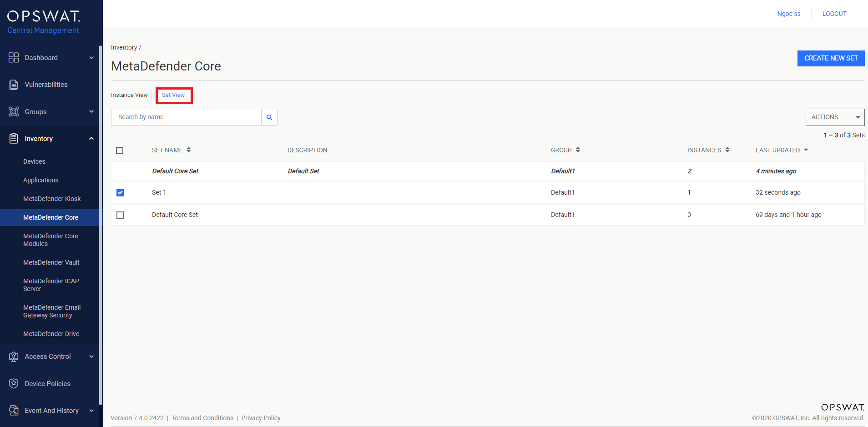Viewport: 868px width, 427px height.
Task: Open the Privacy Policy link
Action: 261,418
